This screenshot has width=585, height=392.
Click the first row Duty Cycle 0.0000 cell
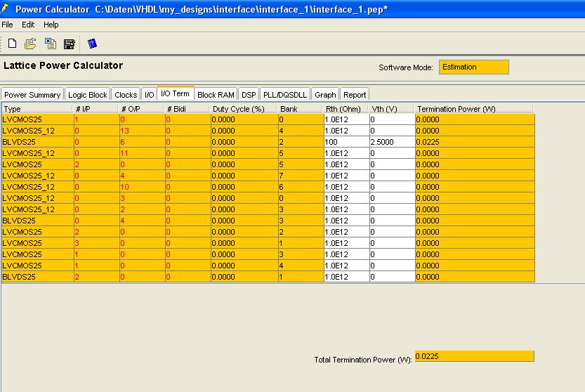[x=244, y=119]
